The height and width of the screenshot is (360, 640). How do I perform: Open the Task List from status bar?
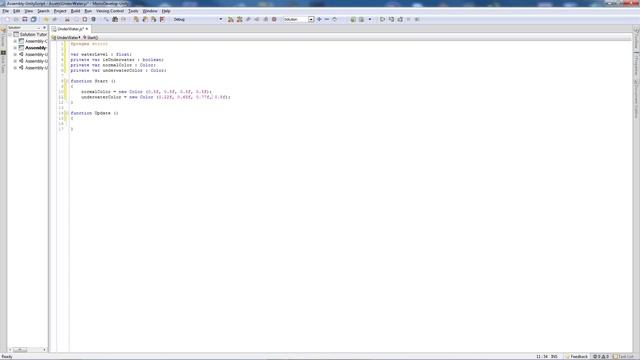pyautogui.click(x=623, y=357)
